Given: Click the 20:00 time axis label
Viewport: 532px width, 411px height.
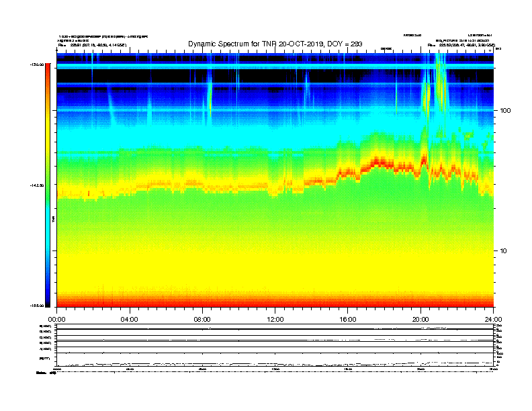Looking at the screenshot, I should pos(420,320).
